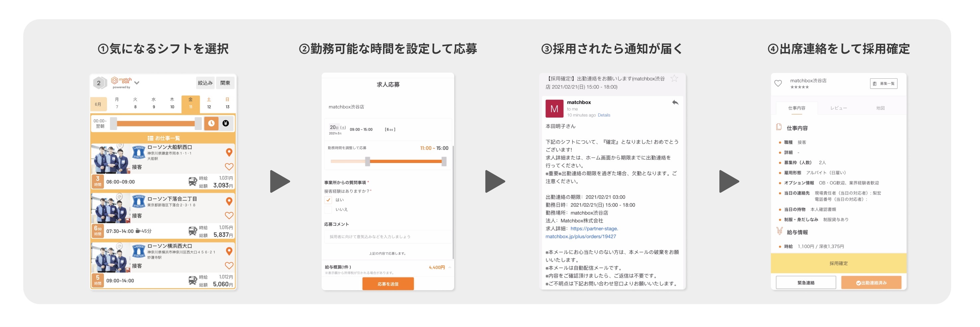Screen dimensions: 980x327
Task: Toggle the yen sort icon
Action: (x=226, y=123)
